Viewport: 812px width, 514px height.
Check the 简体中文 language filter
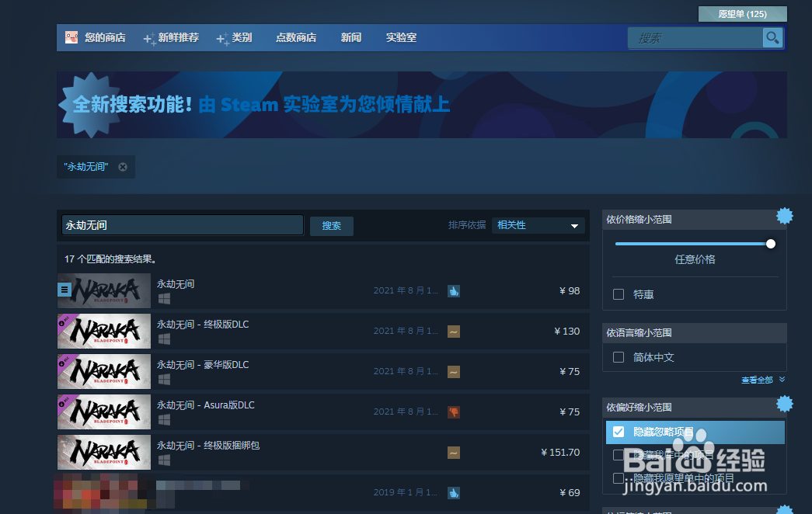point(619,357)
